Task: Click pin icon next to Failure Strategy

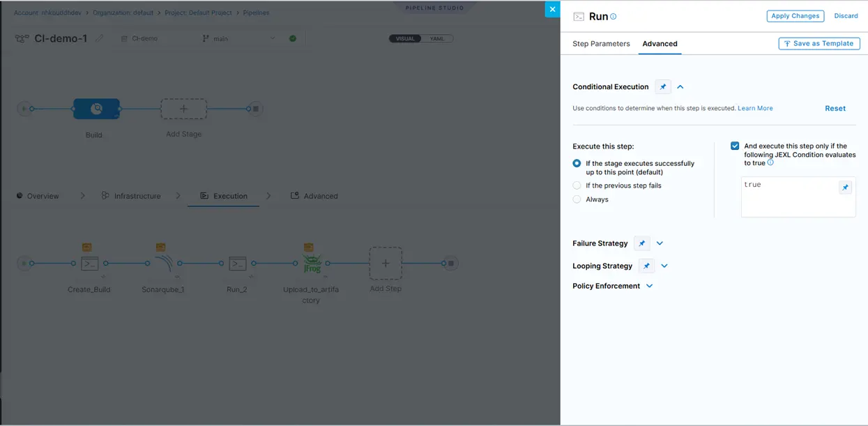Action: click(x=642, y=243)
